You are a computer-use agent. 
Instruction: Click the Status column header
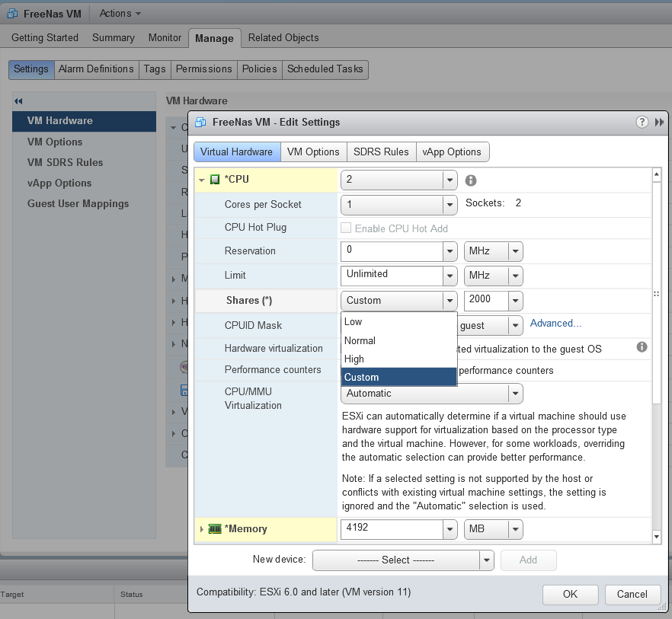pos(152,594)
